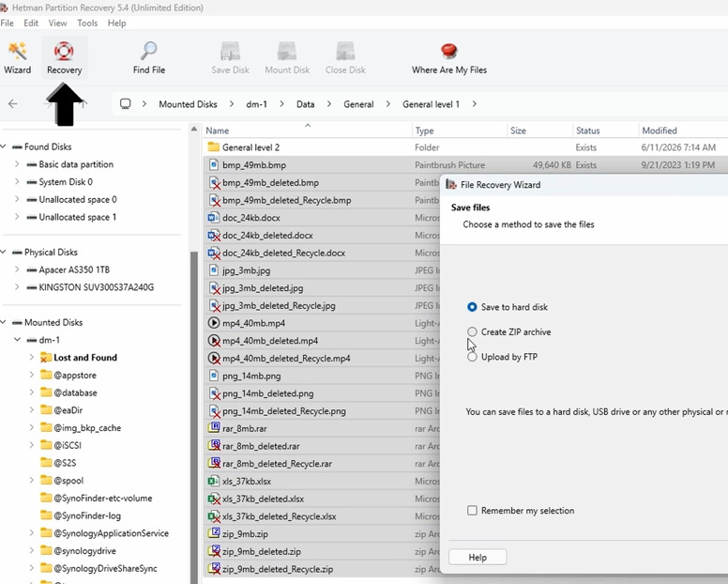Screen dimensions: 728x584
Task: Click the xls_37kb.xlsx Excel icon
Action: [214, 482]
